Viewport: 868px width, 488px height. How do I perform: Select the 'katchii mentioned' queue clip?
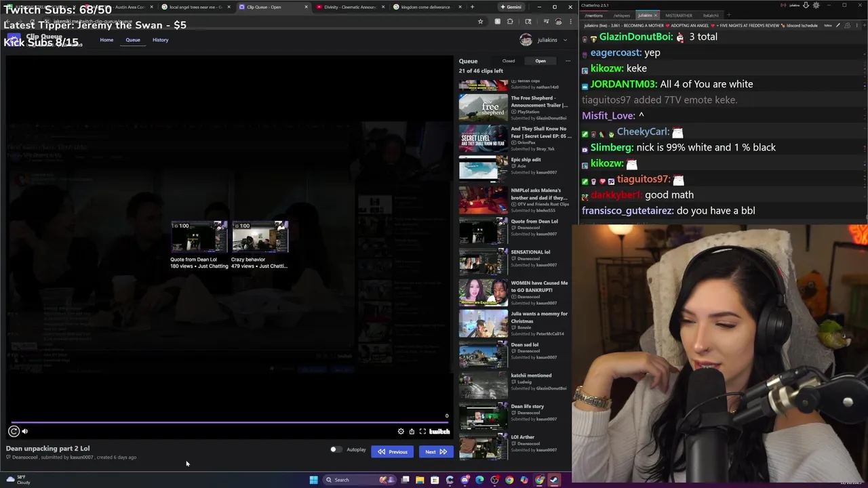coord(514,385)
